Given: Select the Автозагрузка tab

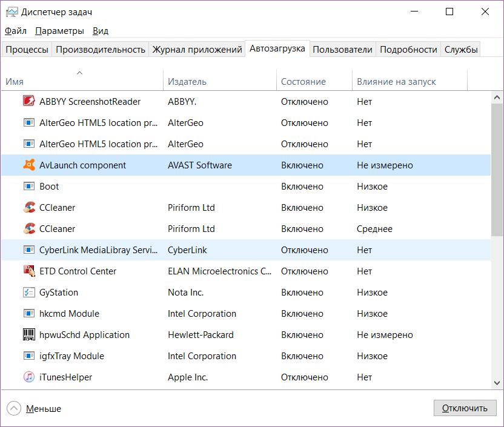Looking at the screenshot, I should coord(277,48).
